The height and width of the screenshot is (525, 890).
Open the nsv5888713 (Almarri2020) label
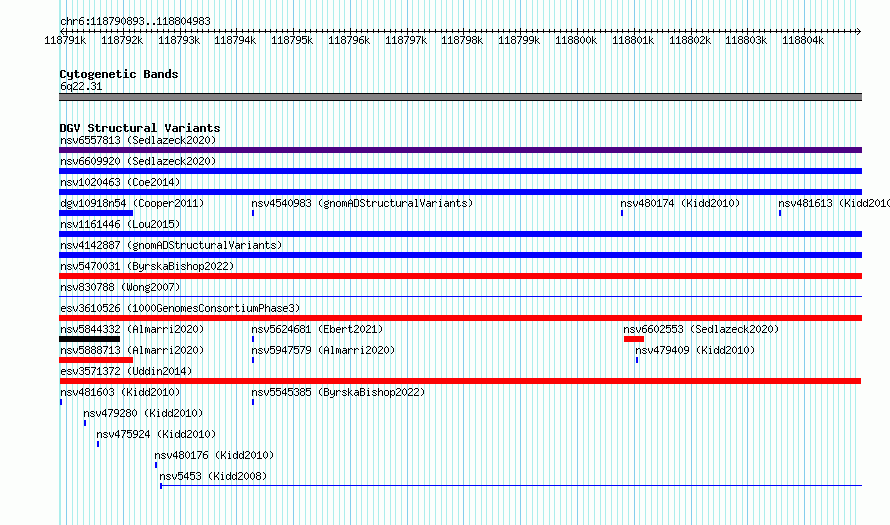point(132,350)
